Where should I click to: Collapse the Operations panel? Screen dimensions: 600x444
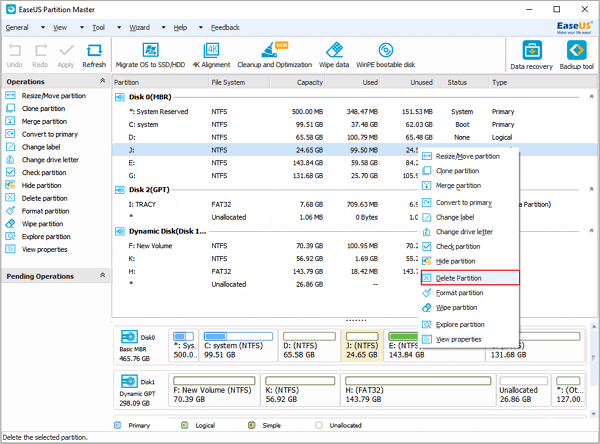(103, 81)
